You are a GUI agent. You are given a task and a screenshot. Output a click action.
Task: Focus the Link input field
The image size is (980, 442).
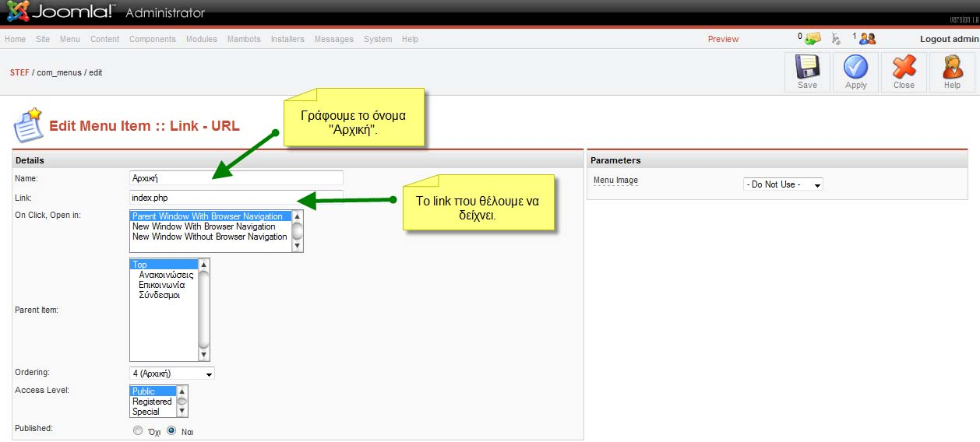(x=236, y=197)
